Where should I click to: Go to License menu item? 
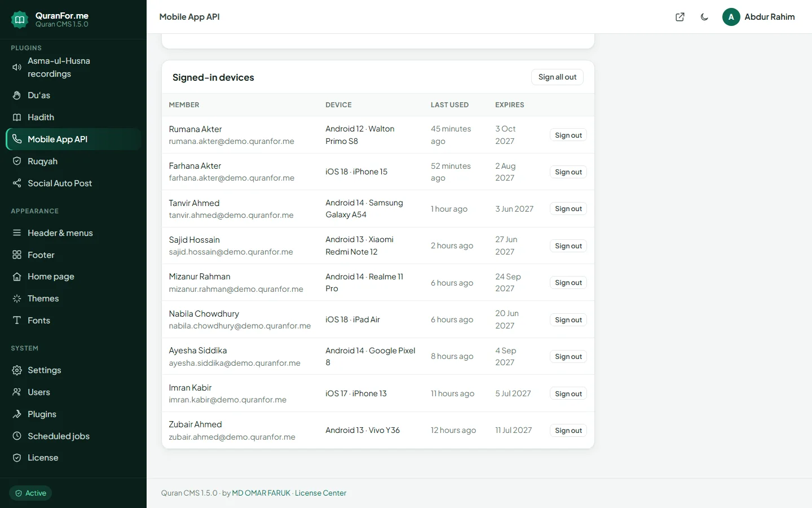(73, 458)
